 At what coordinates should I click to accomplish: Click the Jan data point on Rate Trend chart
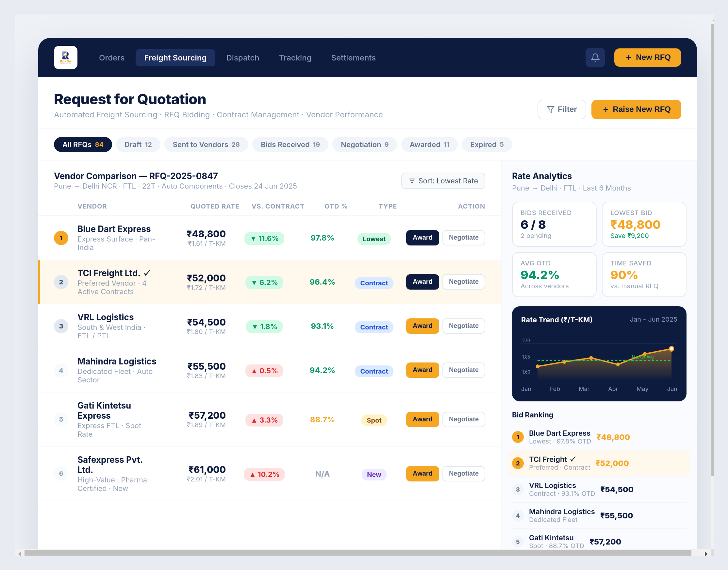point(537,366)
